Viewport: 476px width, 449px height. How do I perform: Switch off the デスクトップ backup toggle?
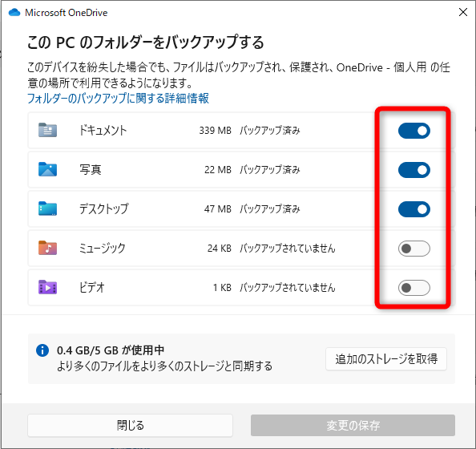414,209
